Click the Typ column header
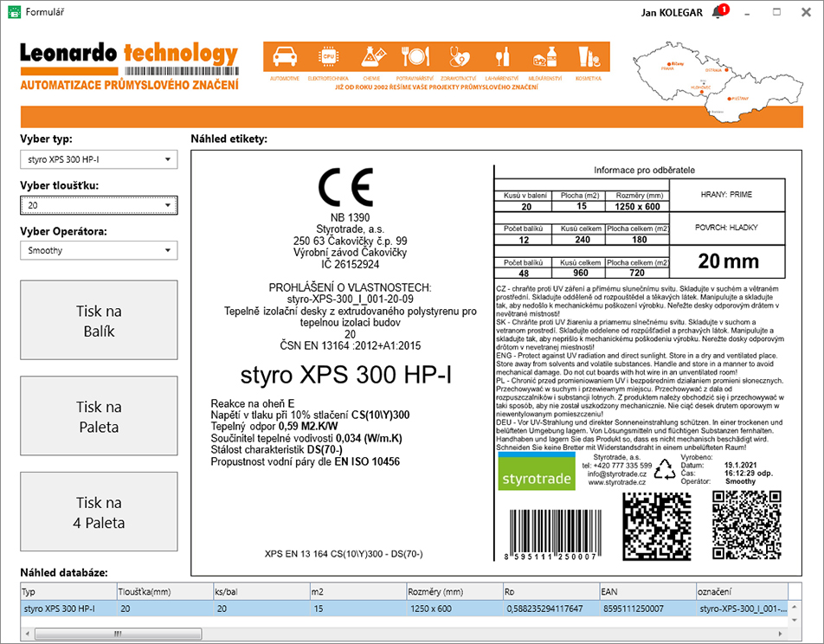 click(68, 591)
